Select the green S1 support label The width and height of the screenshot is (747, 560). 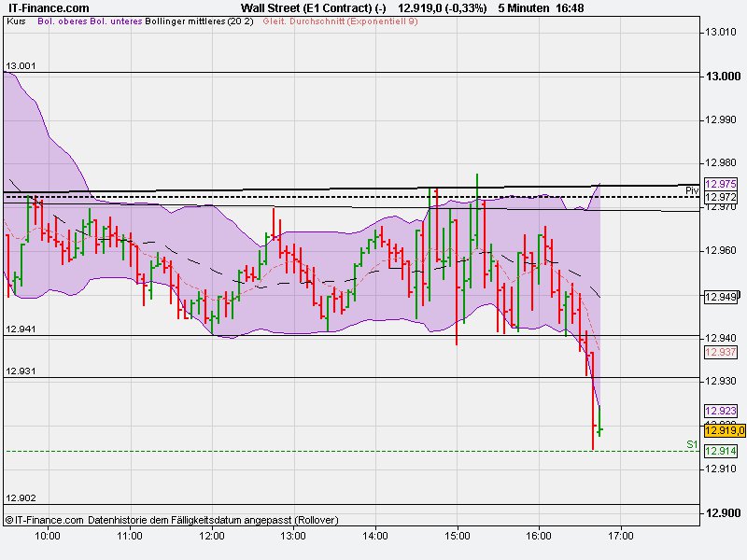pyautogui.click(x=692, y=445)
